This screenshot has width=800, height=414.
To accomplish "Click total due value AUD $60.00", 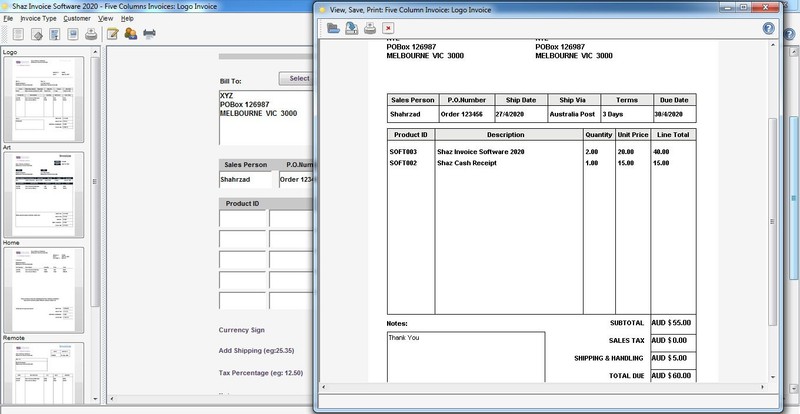I will 671,376.
